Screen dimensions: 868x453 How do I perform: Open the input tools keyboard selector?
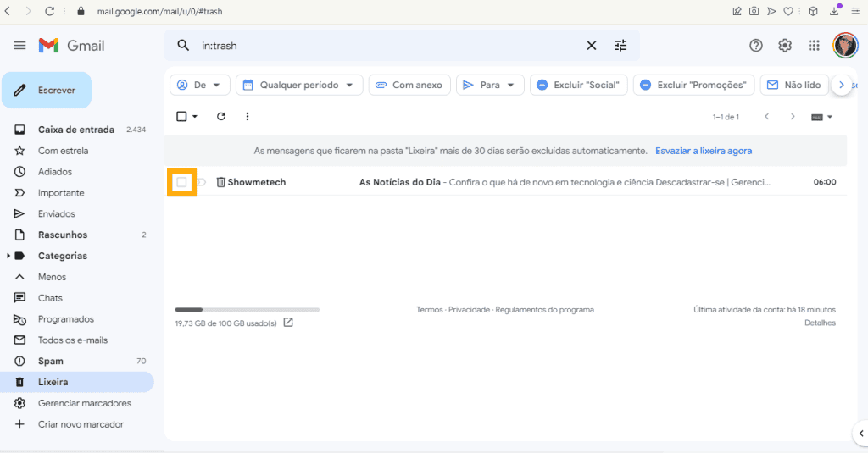pos(821,117)
